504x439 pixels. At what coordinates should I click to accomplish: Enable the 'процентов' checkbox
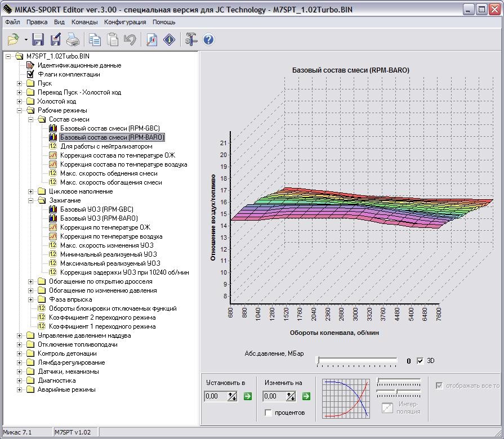(268, 413)
